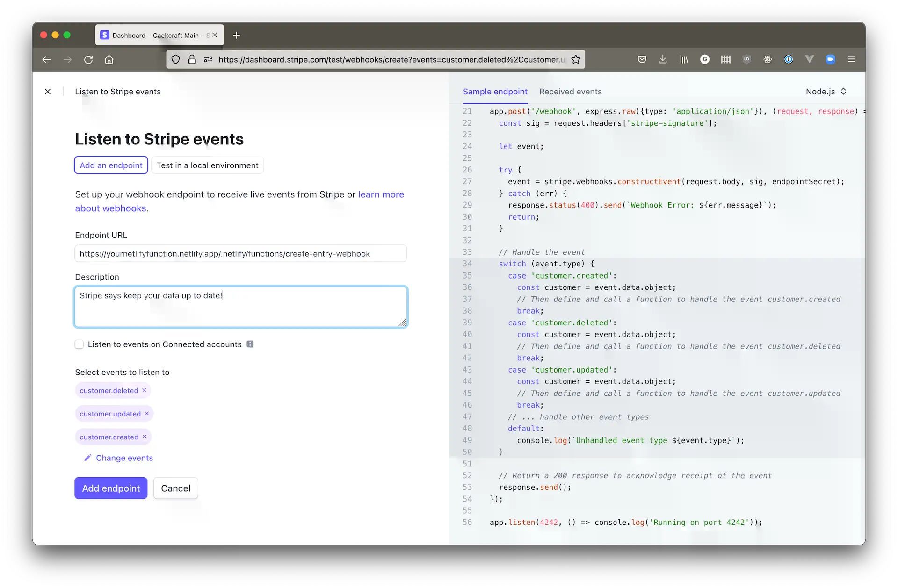The width and height of the screenshot is (898, 588).
Task: Click Add endpoint button
Action: [x=111, y=488]
